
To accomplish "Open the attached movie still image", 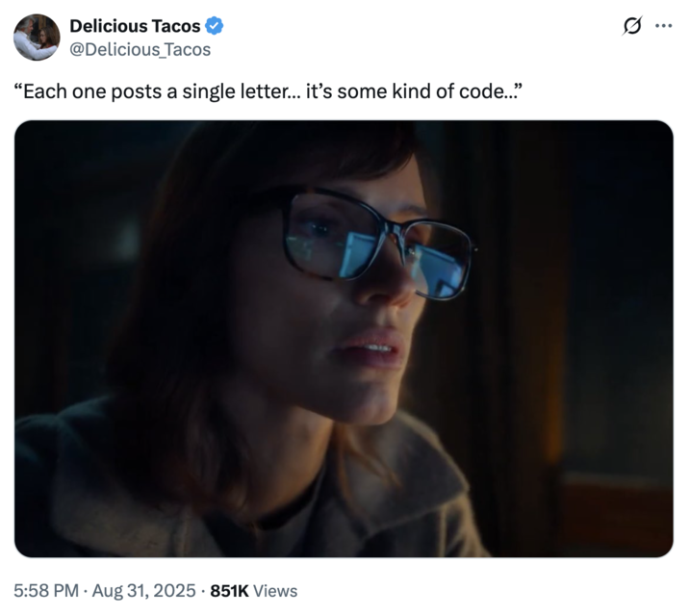I will [x=344, y=339].
